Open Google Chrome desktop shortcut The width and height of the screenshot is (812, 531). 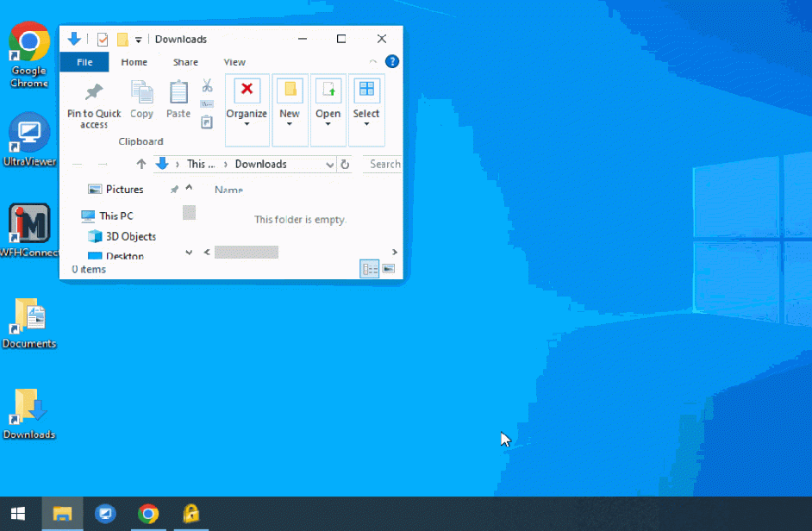29,43
